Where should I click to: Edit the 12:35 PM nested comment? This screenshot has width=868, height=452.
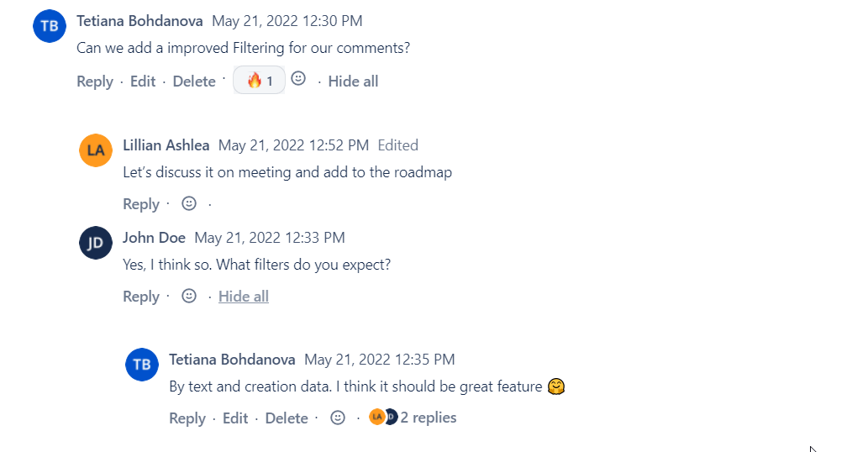[235, 418]
